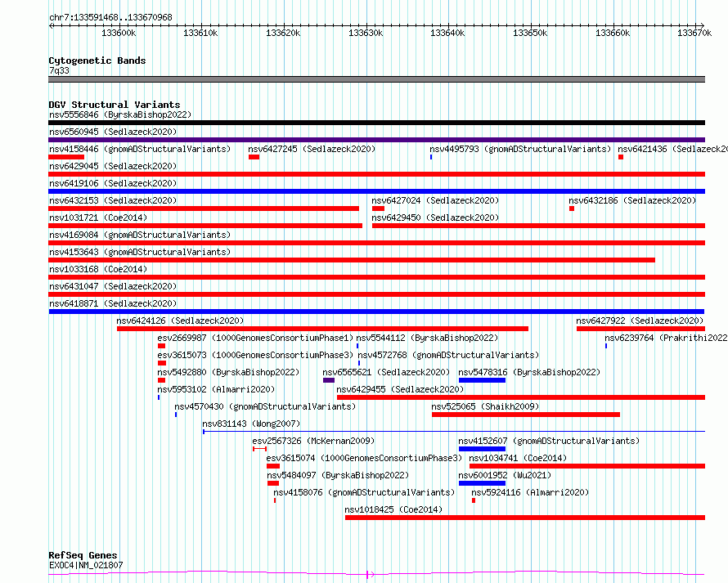Viewport: 728px width, 583px height.
Task: Click nsv4572768 gnomAD variant label
Action: point(448,355)
